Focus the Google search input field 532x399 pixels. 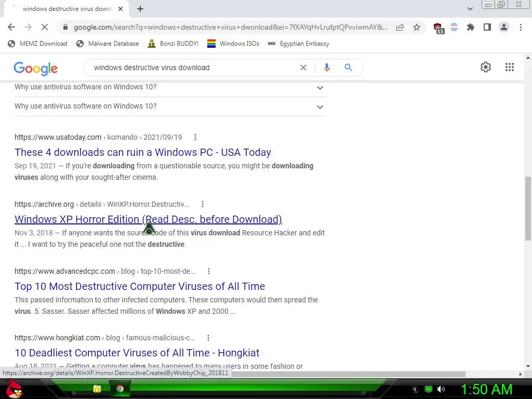(193, 68)
